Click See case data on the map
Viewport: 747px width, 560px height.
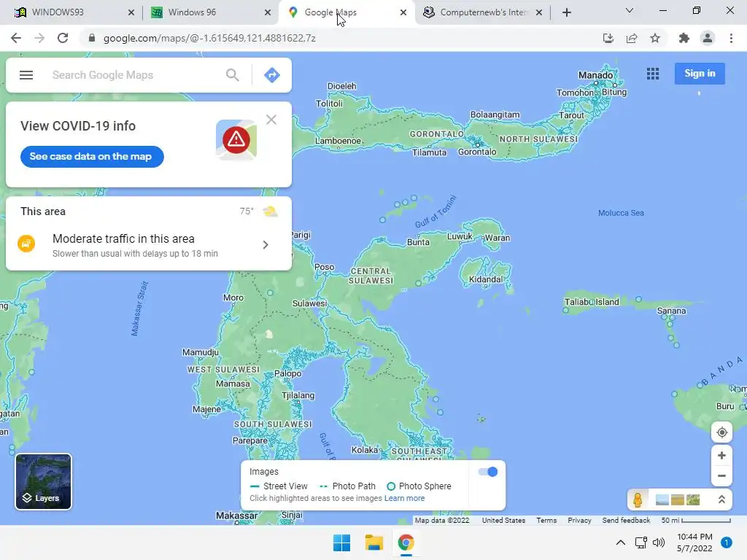coord(92,157)
